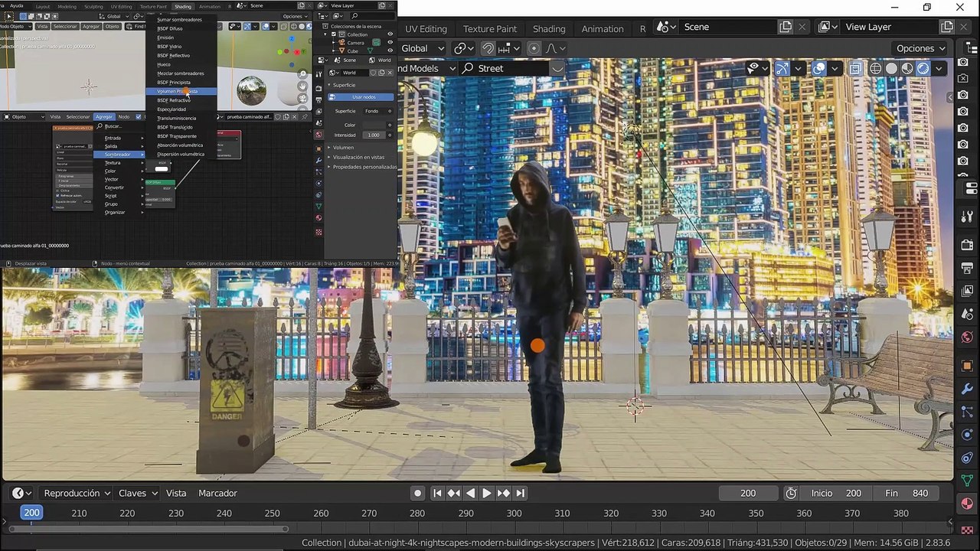This screenshot has width=980, height=551.
Task: Open the Physics properties tab
Action: [967, 435]
